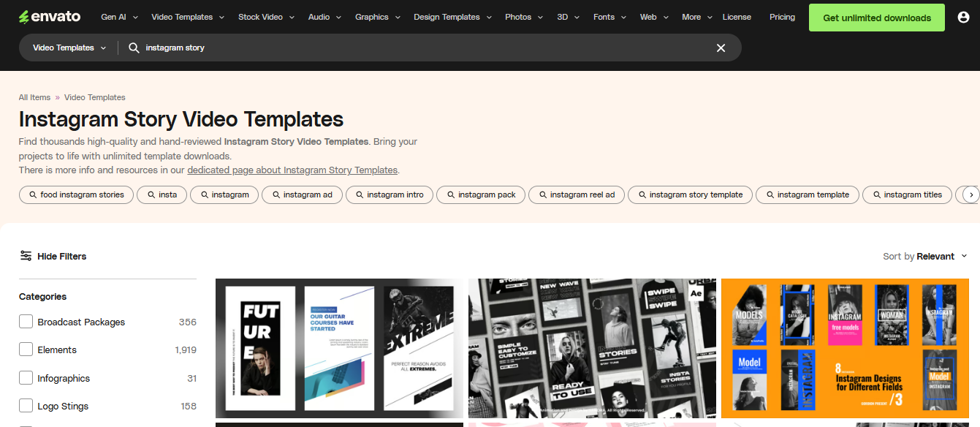Click Elements count 1,919
The height and width of the screenshot is (427, 980).
click(x=186, y=349)
